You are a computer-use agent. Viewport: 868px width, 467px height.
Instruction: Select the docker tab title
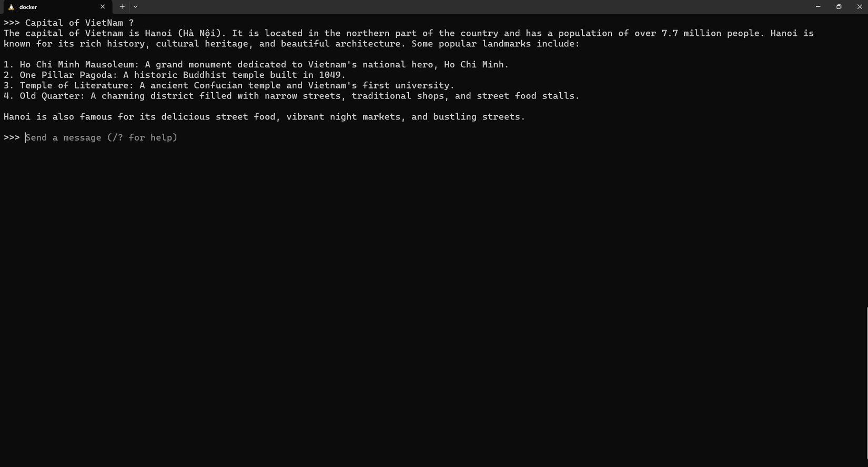28,7
